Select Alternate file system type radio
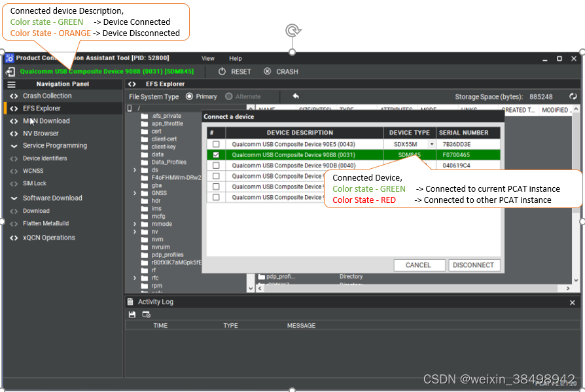 pyautogui.click(x=229, y=96)
